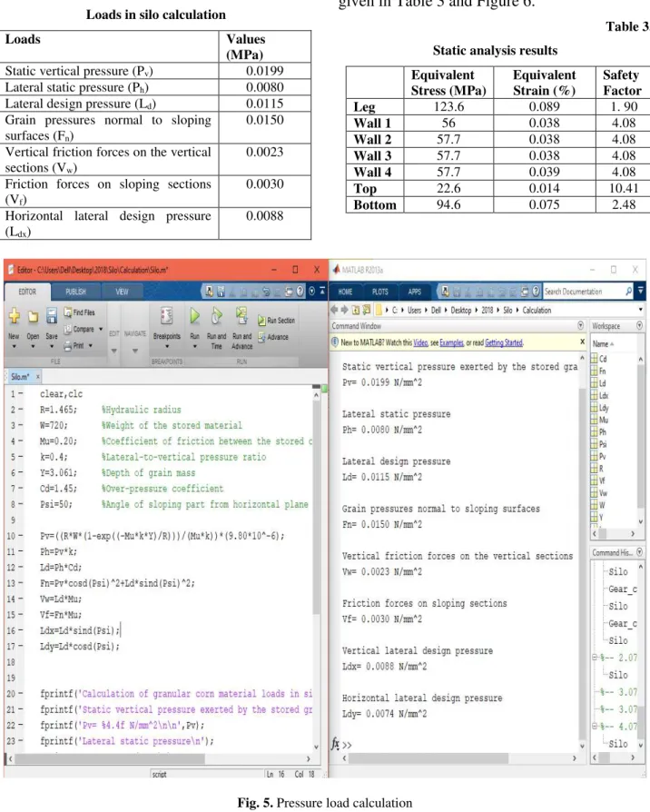
Task: Expand the collapsed NAVIGATE section
Action: tap(135, 351)
